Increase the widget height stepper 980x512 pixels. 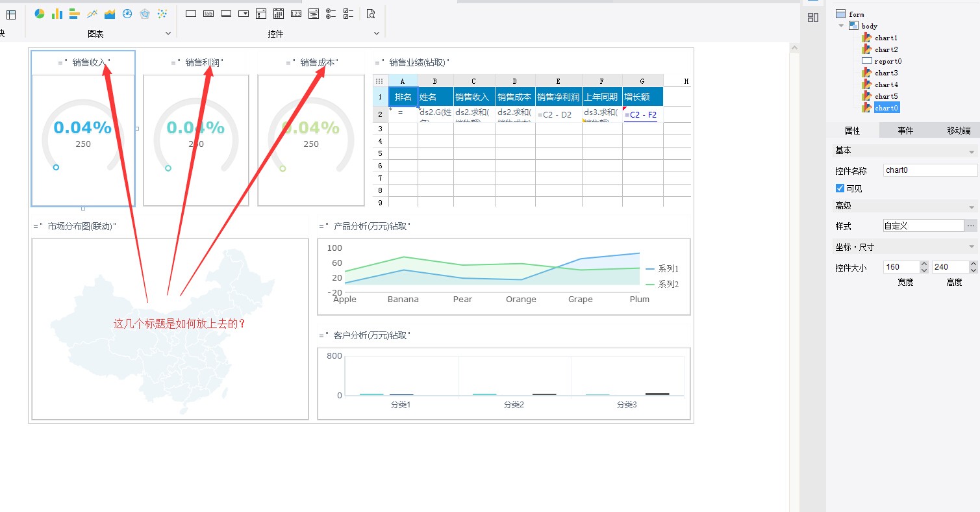(973, 264)
